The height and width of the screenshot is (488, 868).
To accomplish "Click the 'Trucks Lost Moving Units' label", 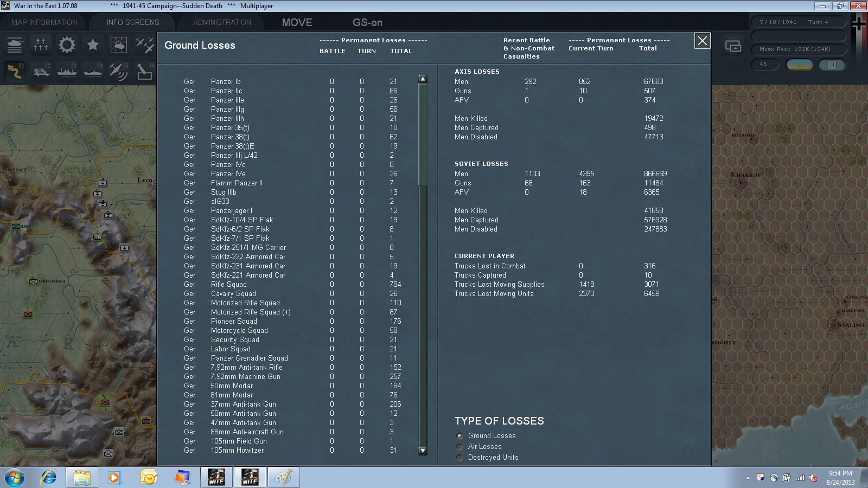I will tap(494, 293).
